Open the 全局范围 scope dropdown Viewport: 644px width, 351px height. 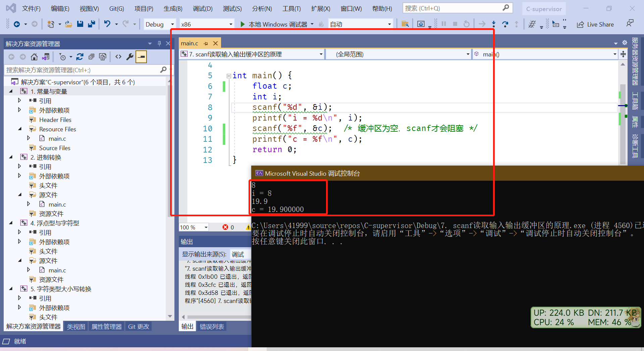468,54
